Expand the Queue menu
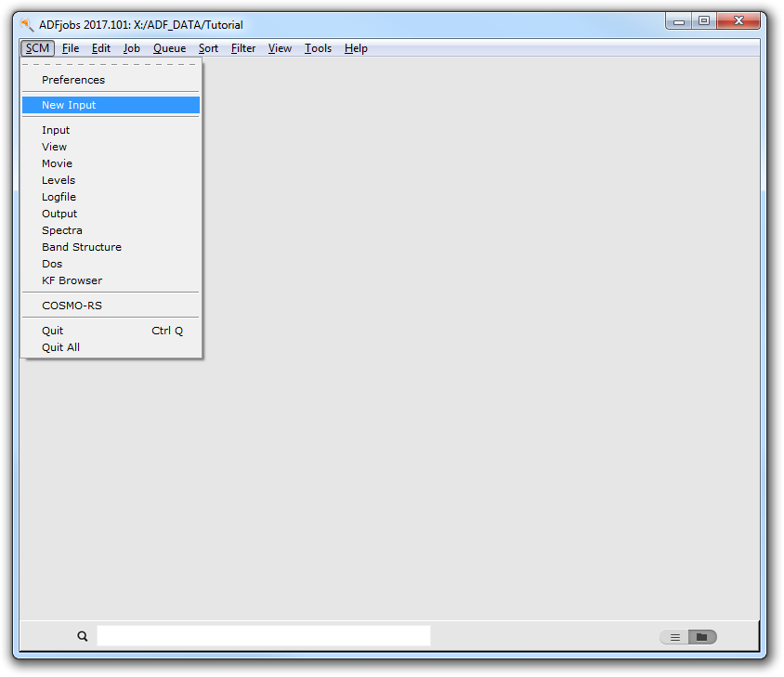The image size is (784, 677). coord(169,48)
